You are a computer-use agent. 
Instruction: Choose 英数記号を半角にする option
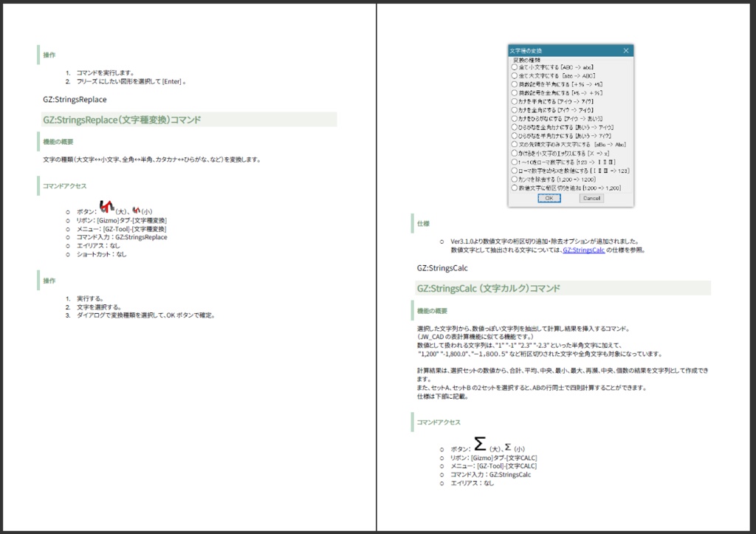point(514,83)
